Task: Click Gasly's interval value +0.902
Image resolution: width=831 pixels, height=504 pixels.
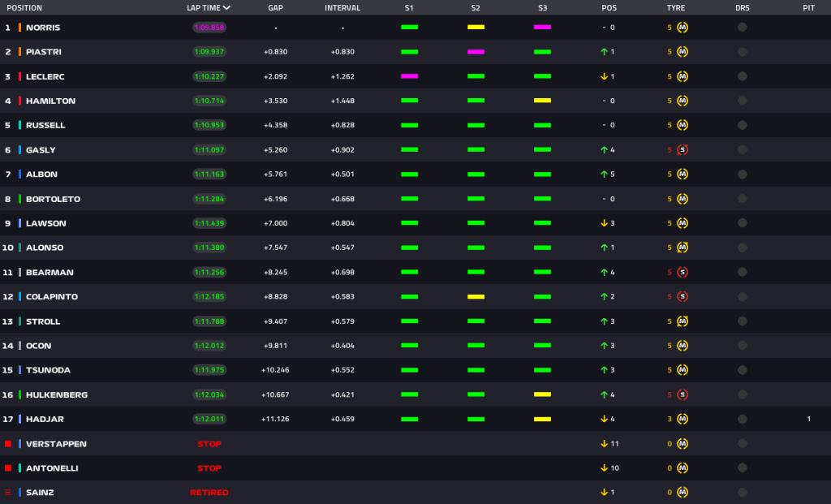Action: (x=342, y=150)
